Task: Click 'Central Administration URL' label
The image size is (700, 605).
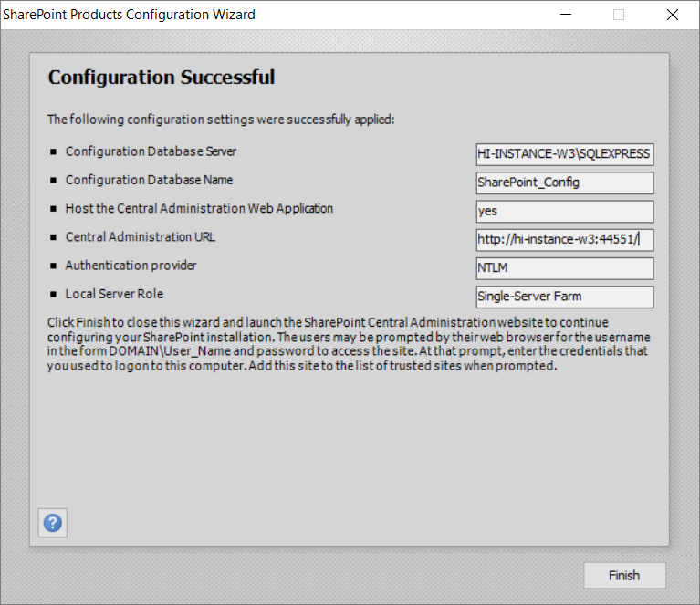Action: (141, 237)
